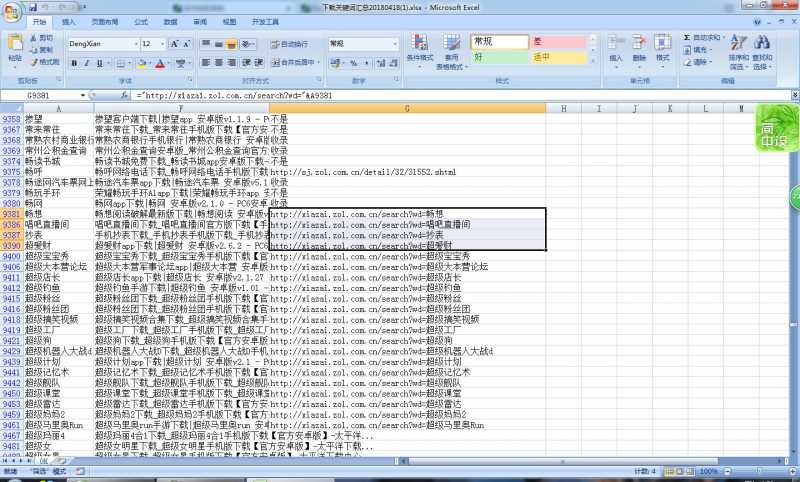Click the increase indent icon
800x482 pixels.
pyautogui.click(x=259, y=62)
